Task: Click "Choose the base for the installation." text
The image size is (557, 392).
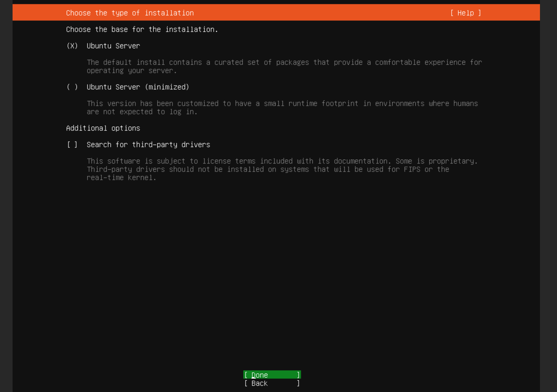Action: click(x=142, y=30)
